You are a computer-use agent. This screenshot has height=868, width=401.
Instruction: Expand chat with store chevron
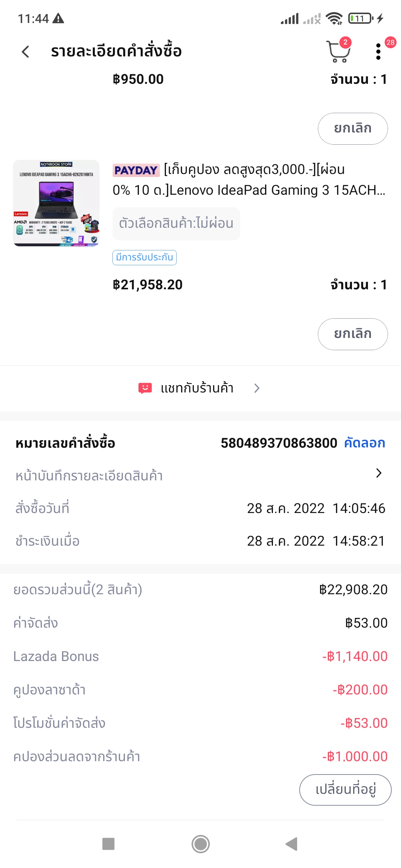click(x=257, y=388)
